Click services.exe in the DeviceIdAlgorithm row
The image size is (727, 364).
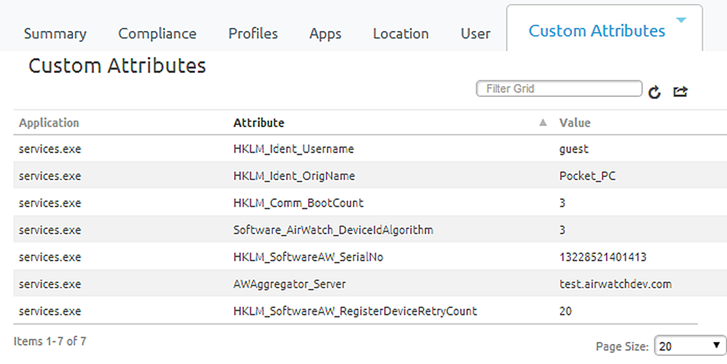tap(50, 230)
